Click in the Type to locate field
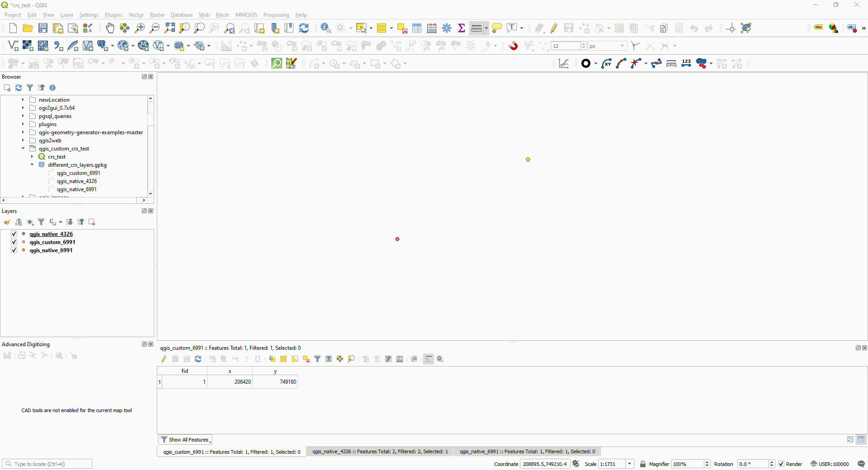The height and width of the screenshot is (470, 868). point(47,464)
